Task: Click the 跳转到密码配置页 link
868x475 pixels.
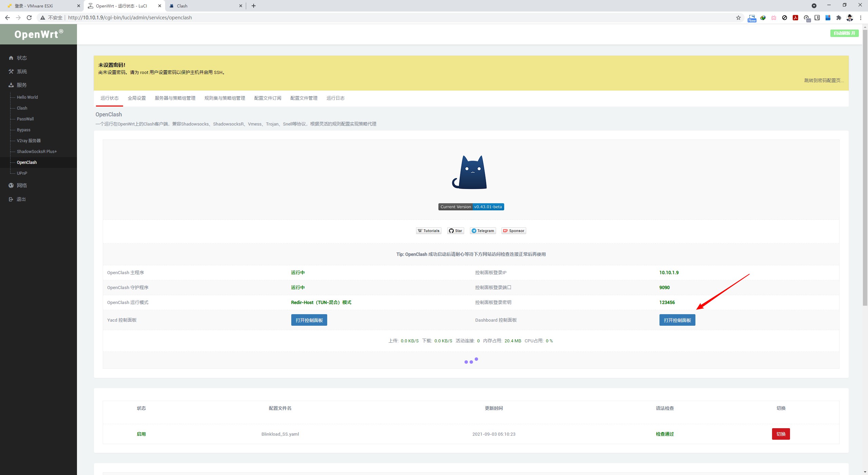Action: coord(824,80)
